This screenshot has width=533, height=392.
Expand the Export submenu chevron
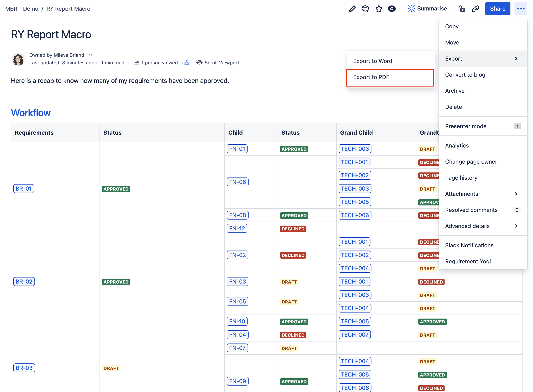tap(516, 58)
